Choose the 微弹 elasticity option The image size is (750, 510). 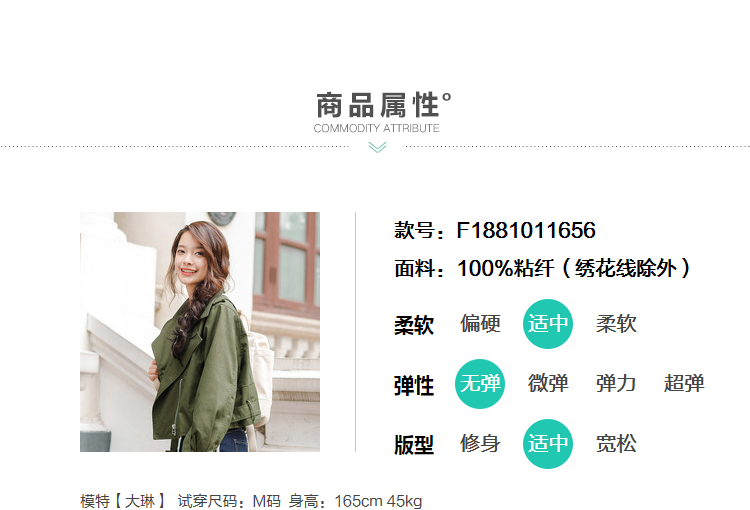coord(548,384)
